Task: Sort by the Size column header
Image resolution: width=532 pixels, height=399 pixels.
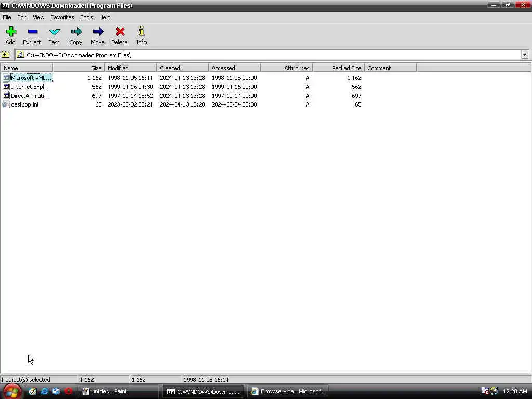Action: tap(79, 68)
